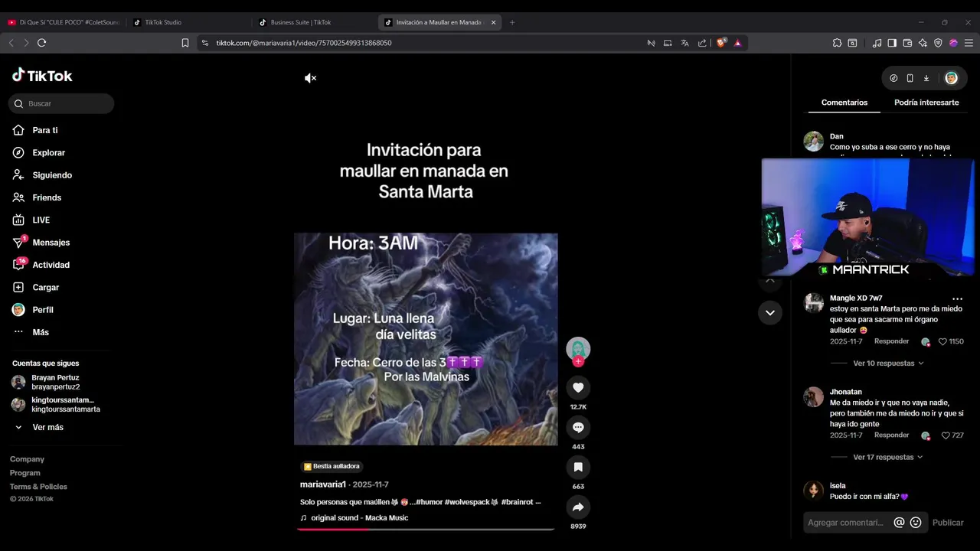Bookmark this page in the browser
Image resolution: width=980 pixels, height=551 pixels.
(x=185, y=43)
